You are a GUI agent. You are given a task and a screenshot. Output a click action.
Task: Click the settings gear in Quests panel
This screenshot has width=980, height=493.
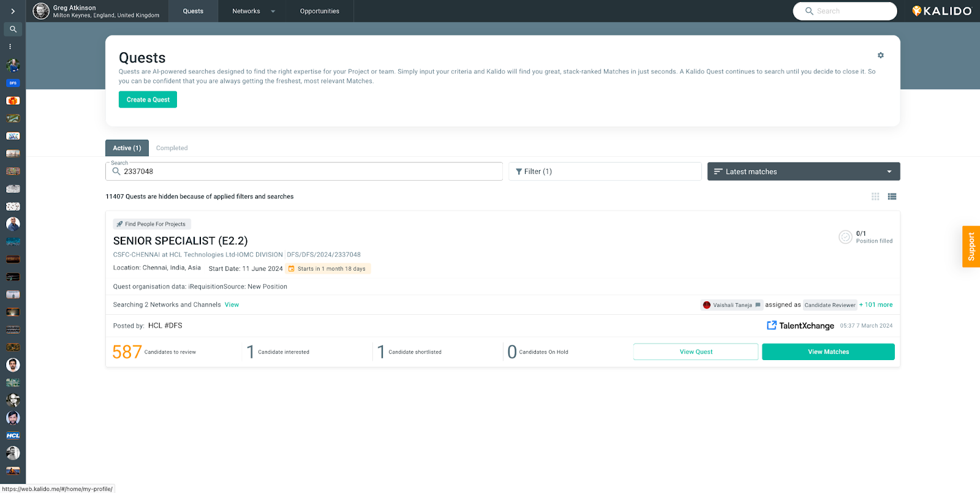(x=880, y=55)
